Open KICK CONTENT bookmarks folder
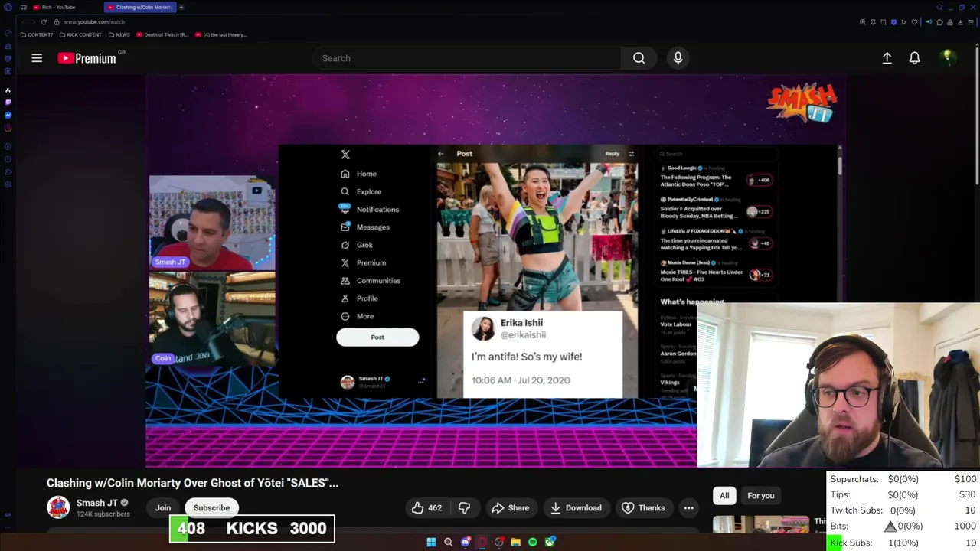 [80, 34]
